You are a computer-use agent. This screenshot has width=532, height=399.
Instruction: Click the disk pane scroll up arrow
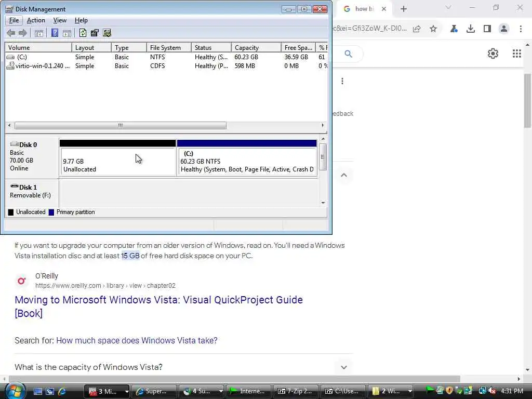[323, 139]
